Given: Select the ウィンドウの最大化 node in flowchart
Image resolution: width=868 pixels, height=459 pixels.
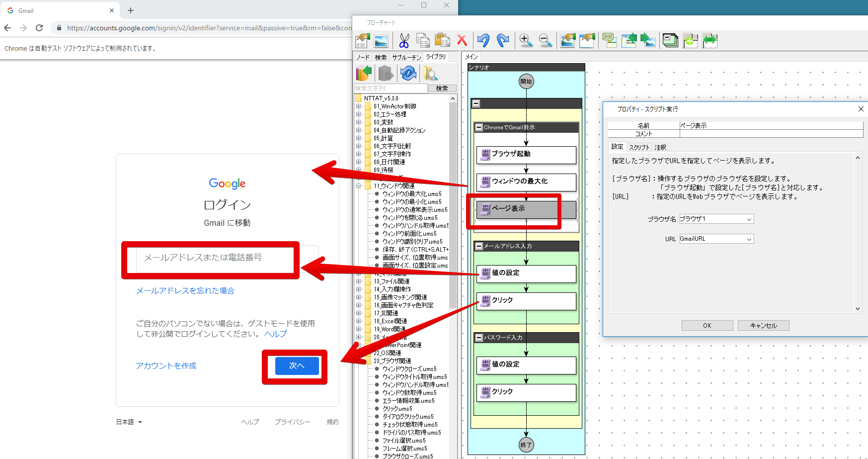Looking at the screenshot, I should point(526,182).
